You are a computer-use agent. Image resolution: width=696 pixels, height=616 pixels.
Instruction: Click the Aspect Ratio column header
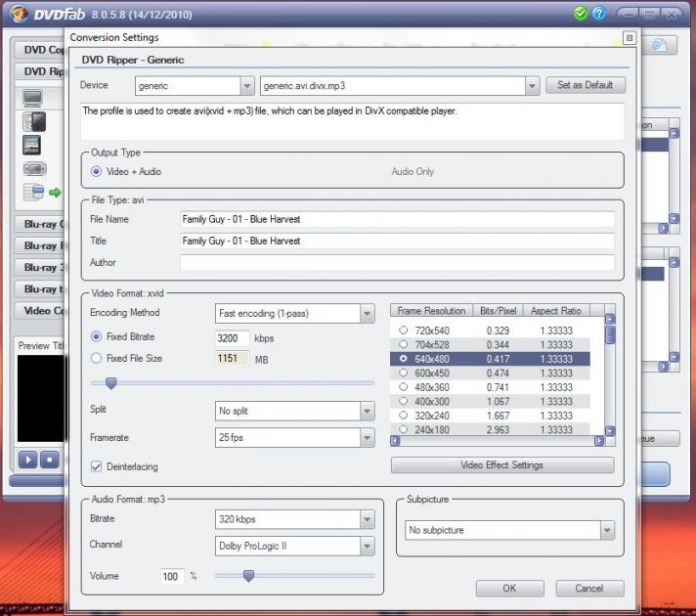pos(556,310)
